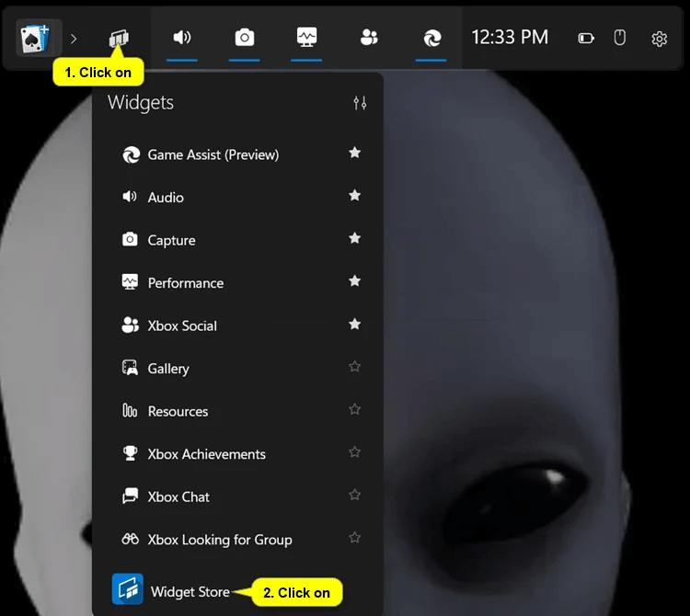Open the widget menu options slider icon

coord(360,103)
